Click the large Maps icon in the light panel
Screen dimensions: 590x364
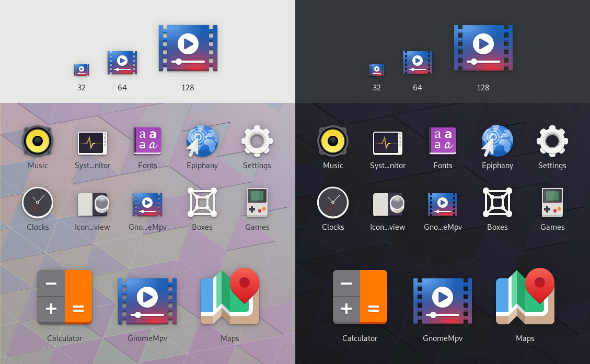tap(230, 297)
